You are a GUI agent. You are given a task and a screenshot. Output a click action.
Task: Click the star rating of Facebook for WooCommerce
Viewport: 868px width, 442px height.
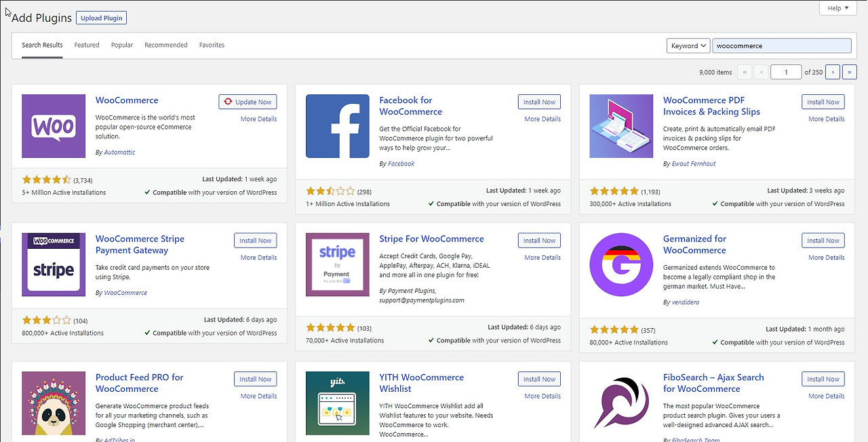(330, 191)
